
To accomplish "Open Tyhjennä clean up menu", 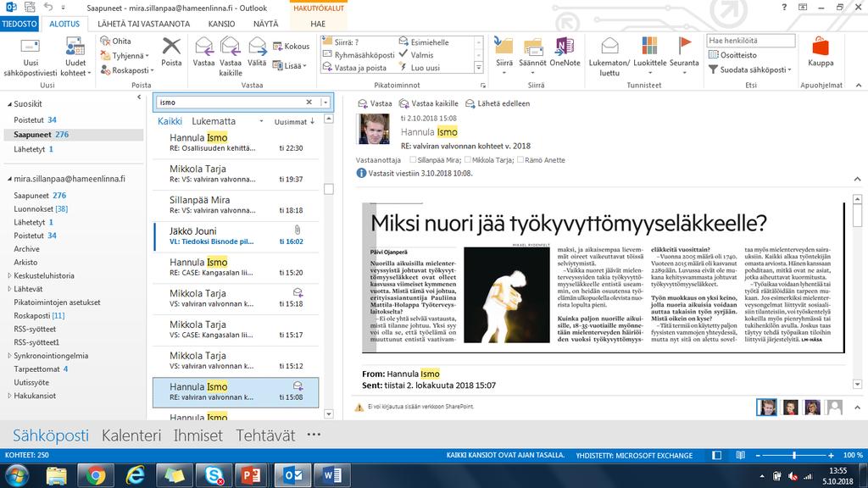I will pyautogui.click(x=125, y=55).
